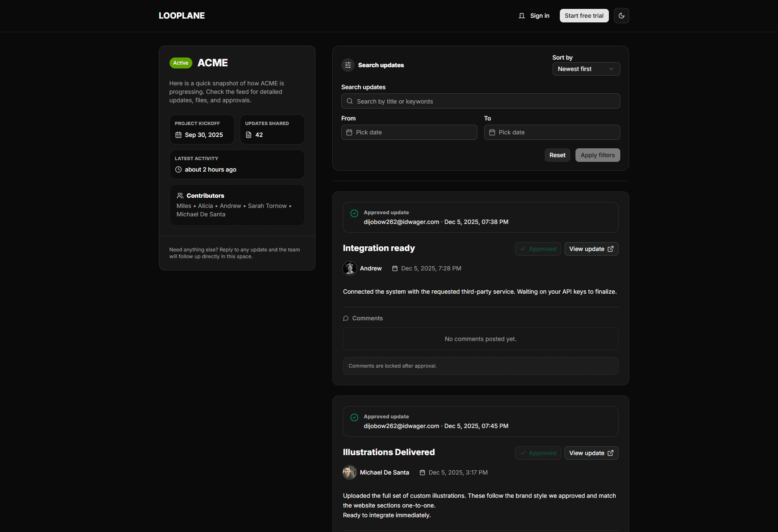
Task: Click the clock icon next to latest activity
Action: [x=178, y=169]
